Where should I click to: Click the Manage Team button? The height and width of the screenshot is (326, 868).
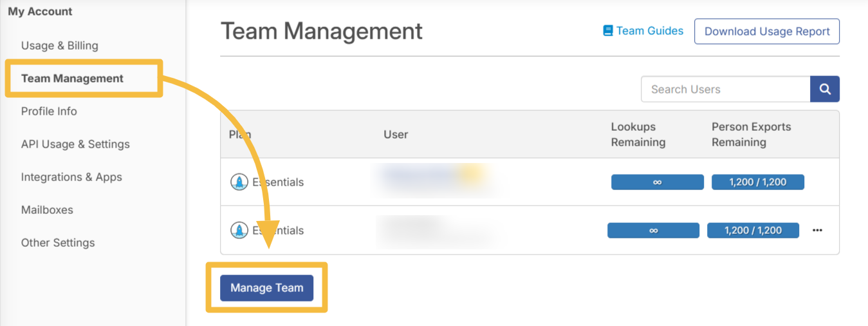(266, 288)
